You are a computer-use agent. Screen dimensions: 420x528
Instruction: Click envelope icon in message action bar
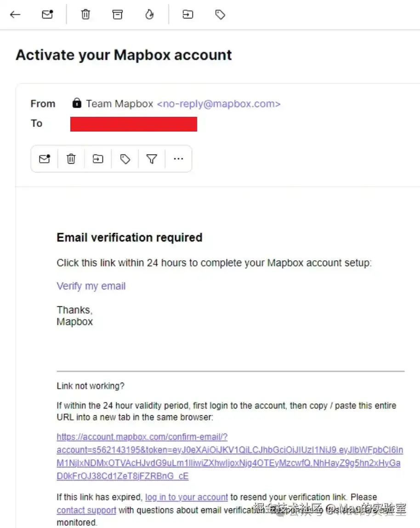(x=45, y=159)
